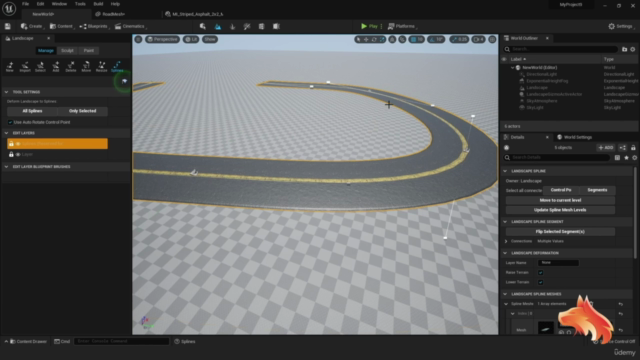Click Flip Selected Segment(s) button
This screenshot has height=360, width=640.
tap(560, 232)
